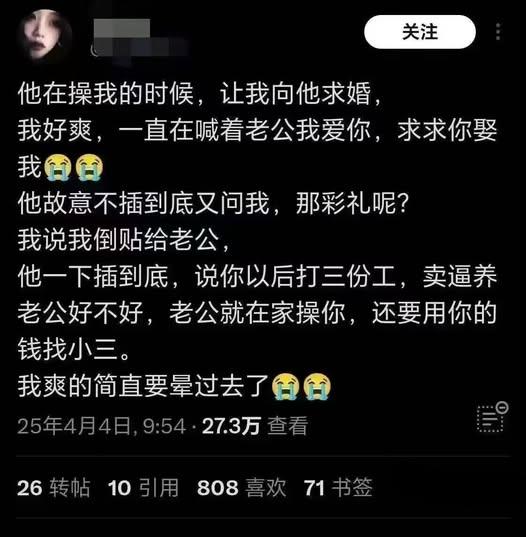Open the blurred display name

click(122, 28)
